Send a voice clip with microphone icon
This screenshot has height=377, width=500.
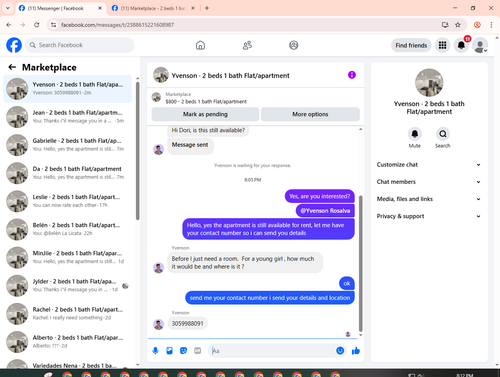point(155,351)
